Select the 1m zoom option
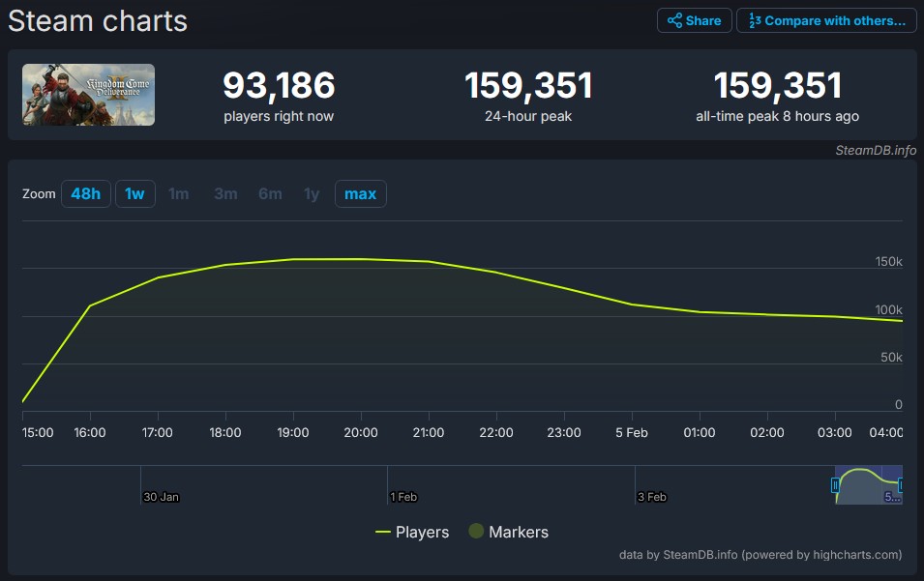 (x=179, y=193)
